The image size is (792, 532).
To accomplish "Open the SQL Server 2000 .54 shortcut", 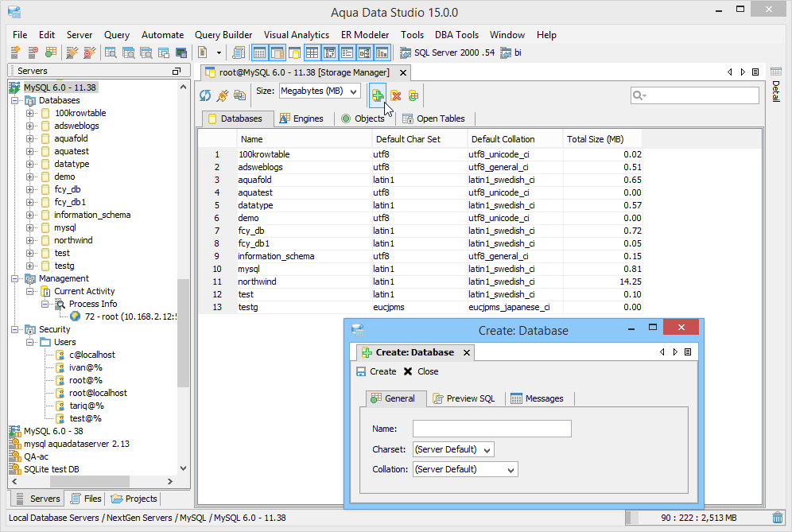I will click(x=447, y=52).
